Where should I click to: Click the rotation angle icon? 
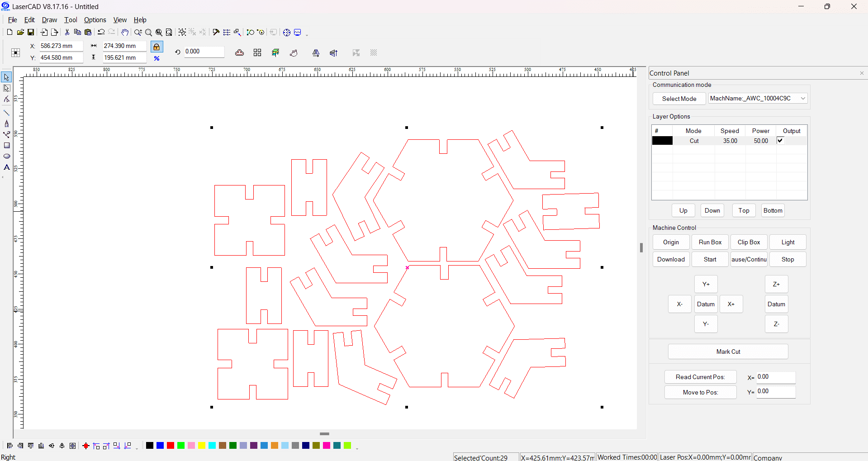(177, 52)
